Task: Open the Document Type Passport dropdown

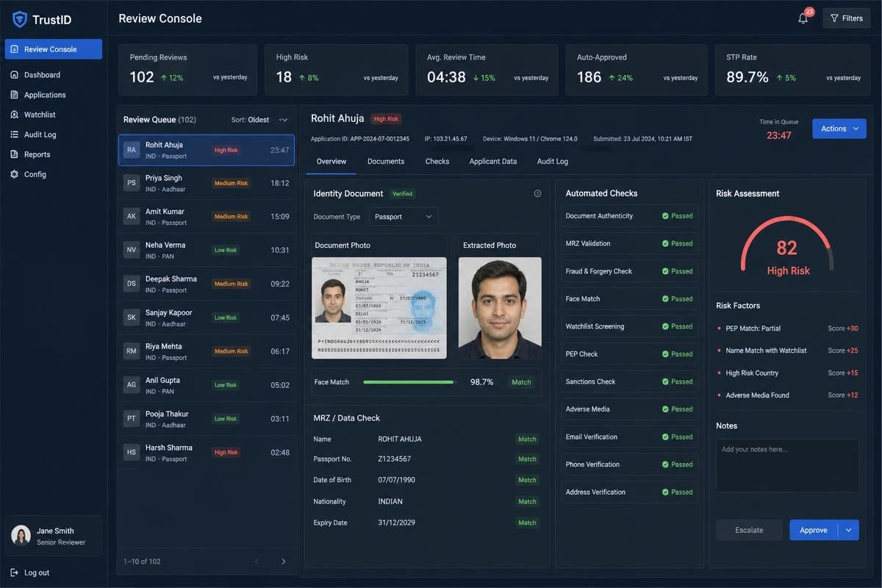Action: point(404,217)
